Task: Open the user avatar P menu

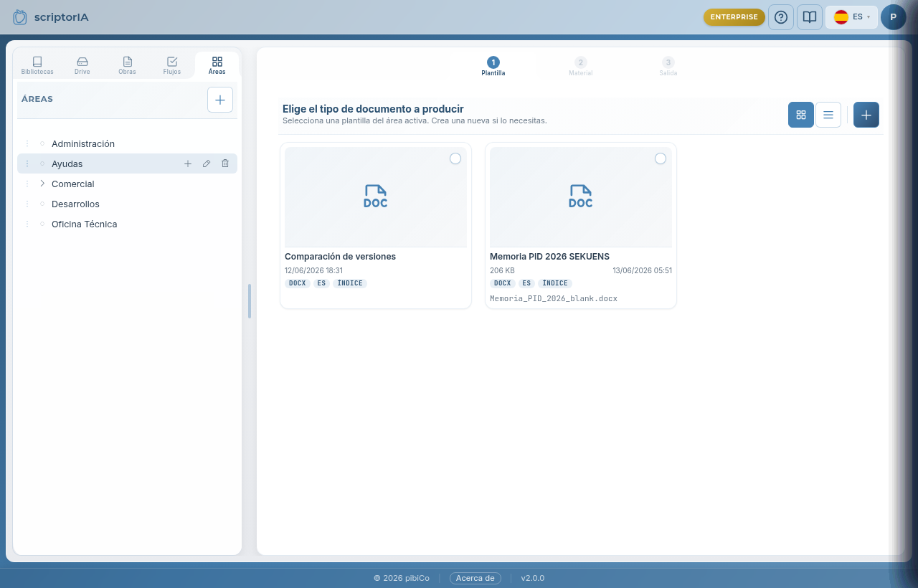Action: pyautogui.click(x=894, y=17)
